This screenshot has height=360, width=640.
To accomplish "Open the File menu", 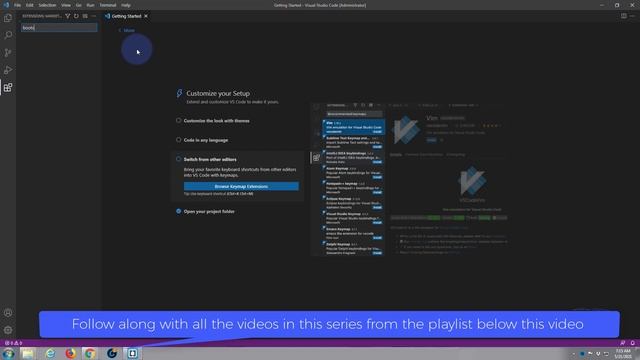I will [18, 5].
